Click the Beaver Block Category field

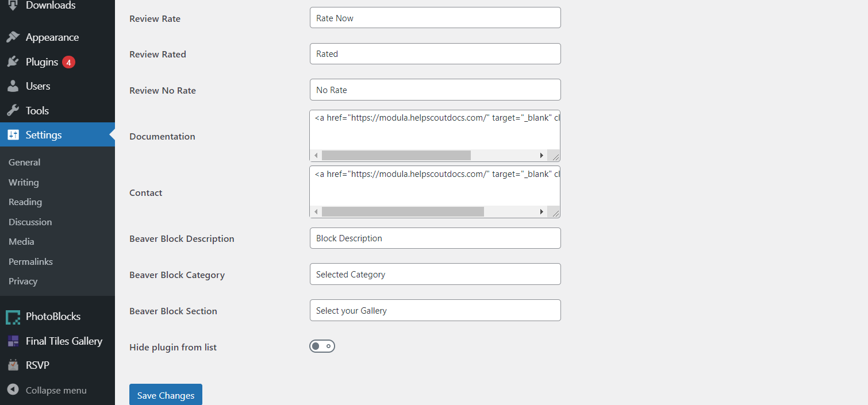click(435, 274)
